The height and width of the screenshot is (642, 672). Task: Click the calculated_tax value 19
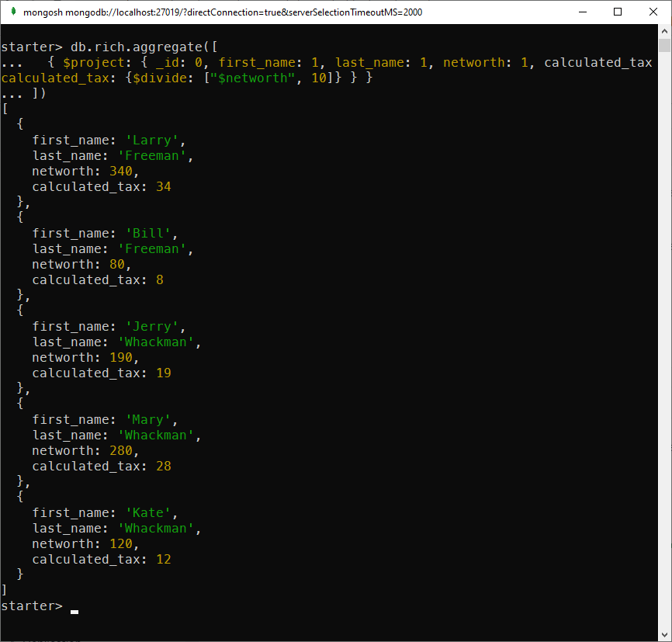coord(163,373)
